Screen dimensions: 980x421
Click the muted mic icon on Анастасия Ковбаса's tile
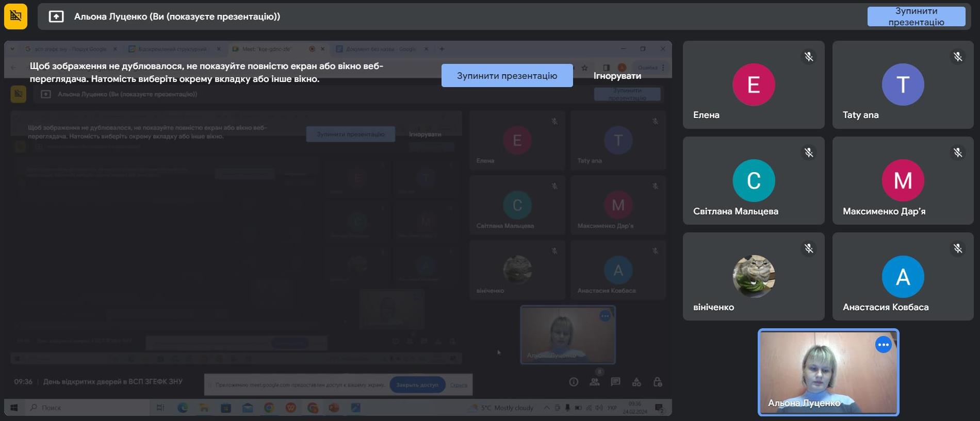click(x=958, y=248)
